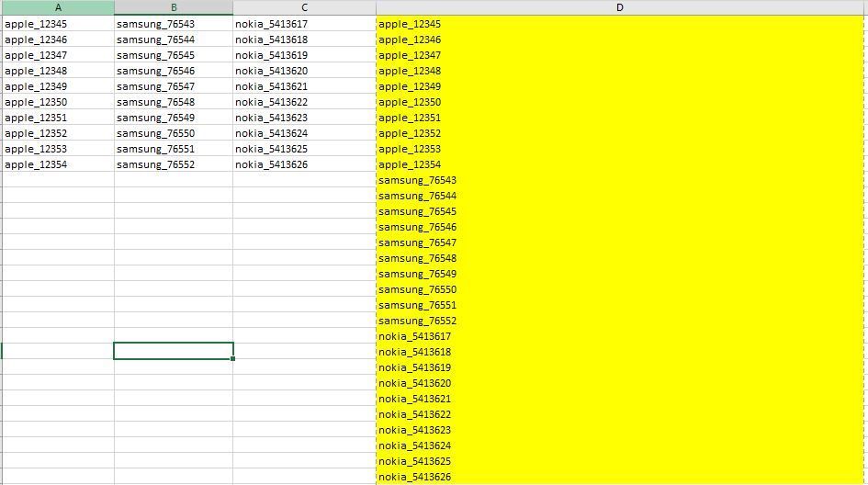This screenshot has height=485, width=868.
Task: Pick nokia_5413618 in column C
Action: pos(304,39)
